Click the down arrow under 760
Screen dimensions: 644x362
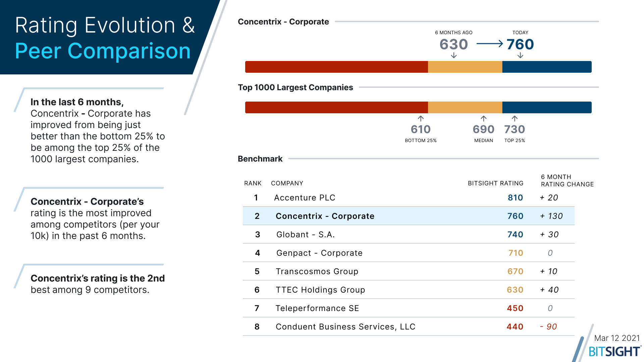[x=520, y=55]
